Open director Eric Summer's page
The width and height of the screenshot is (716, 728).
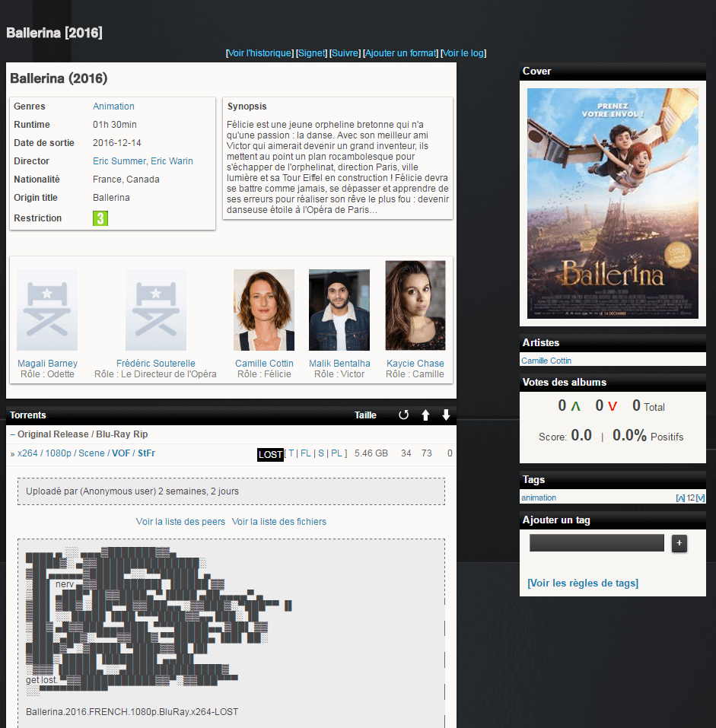(x=119, y=161)
